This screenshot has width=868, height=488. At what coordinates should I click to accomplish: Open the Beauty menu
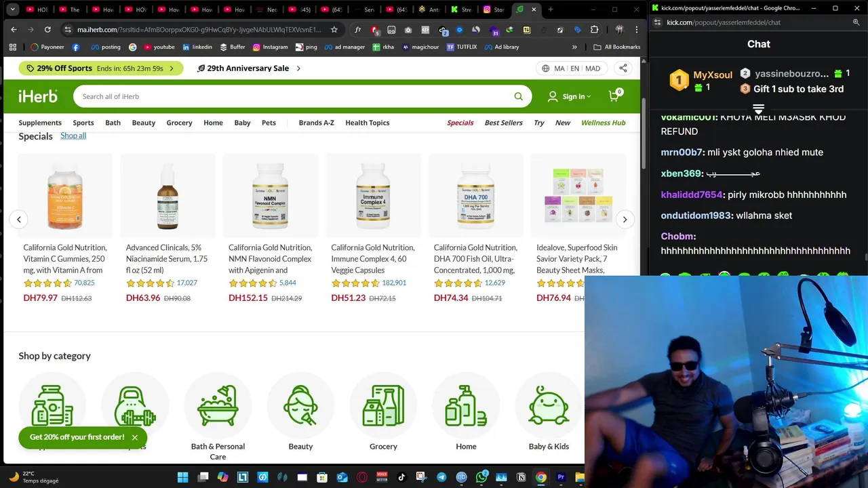pyautogui.click(x=143, y=123)
